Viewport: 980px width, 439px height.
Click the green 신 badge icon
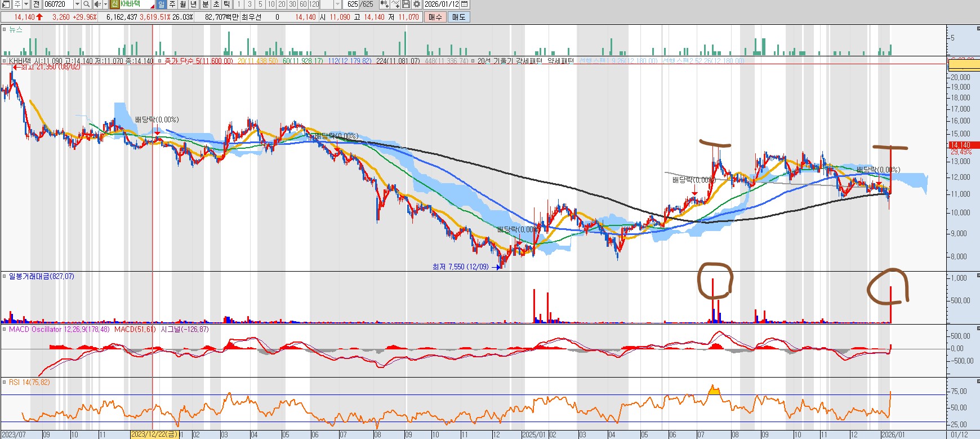114,4
